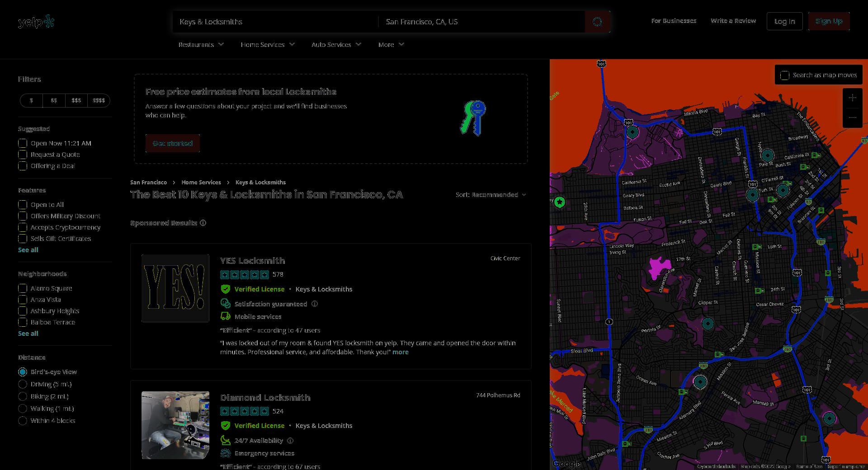868x470 pixels.
Task: Click the green star map pin
Action: 560,202
